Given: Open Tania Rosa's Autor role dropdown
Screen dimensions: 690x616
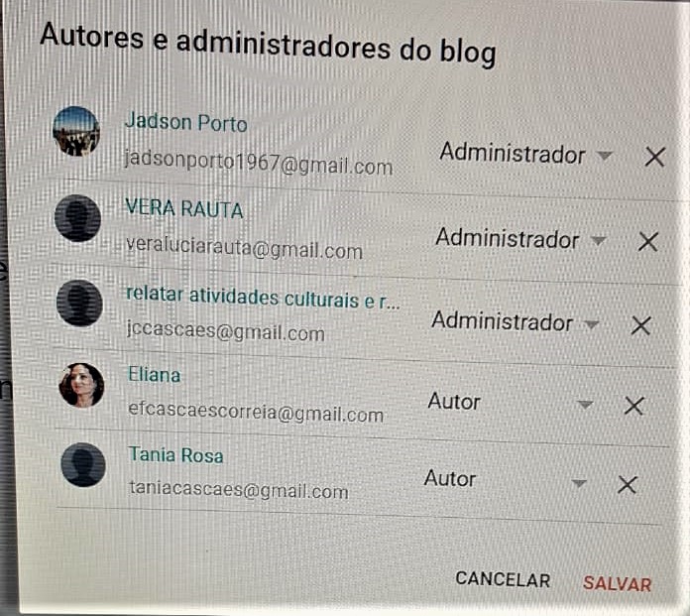Looking at the screenshot, I should [506, 480].
